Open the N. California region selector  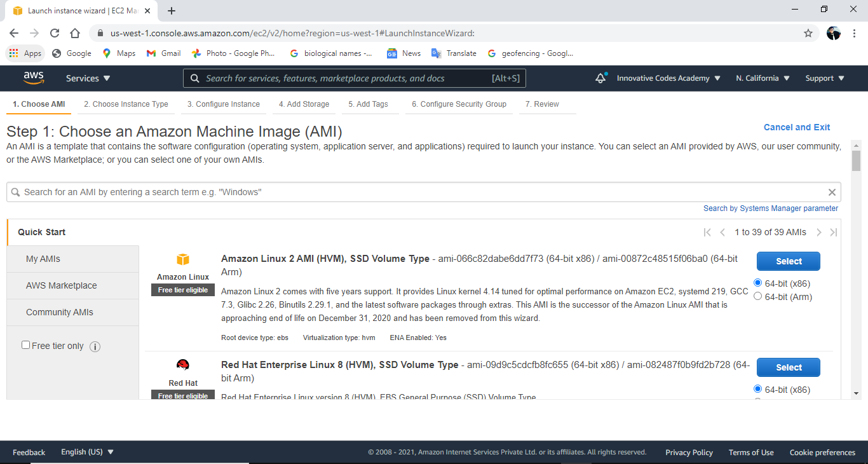point(762,78)
